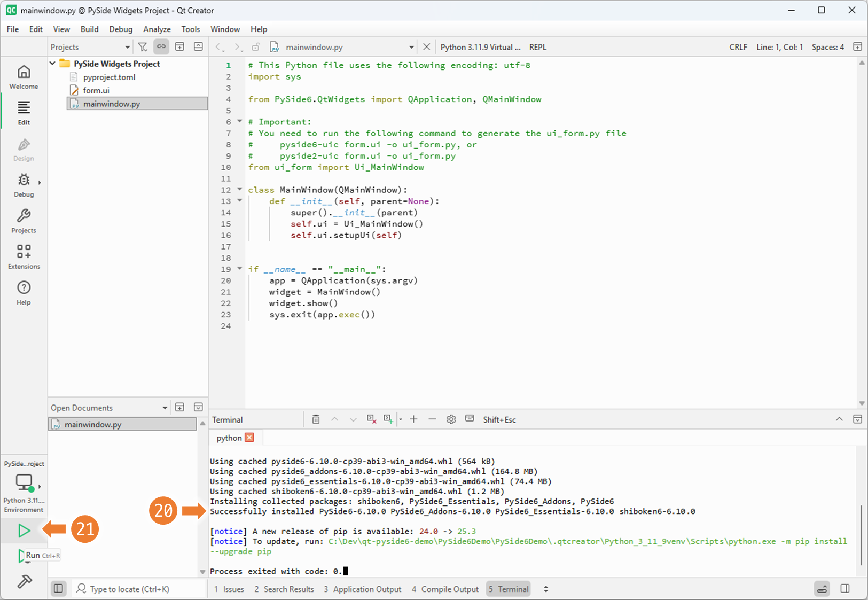Fold the main block at line 19

tap(240, 269)
